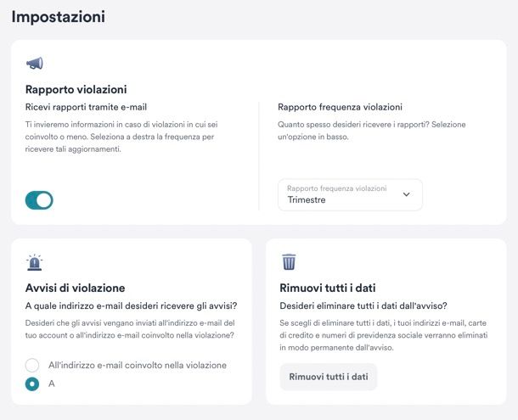Click the Impostazioni page heading
Viewport: 518px width, 420px height.
pyautogui.click(x=59, y=16)
